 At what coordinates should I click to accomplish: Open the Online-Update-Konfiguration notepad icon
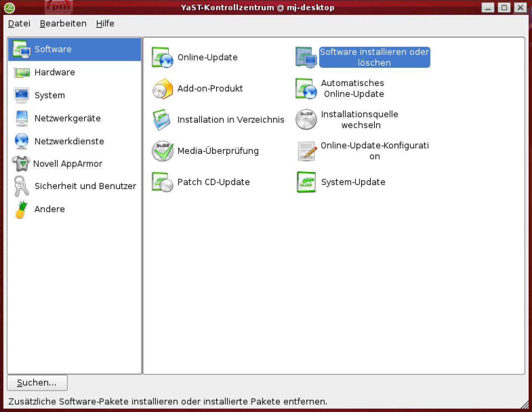pos(308,151)
